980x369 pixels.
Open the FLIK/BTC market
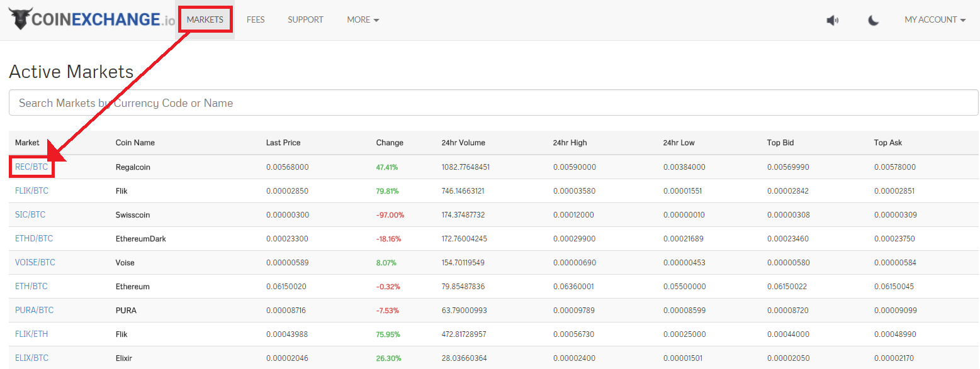31,191
